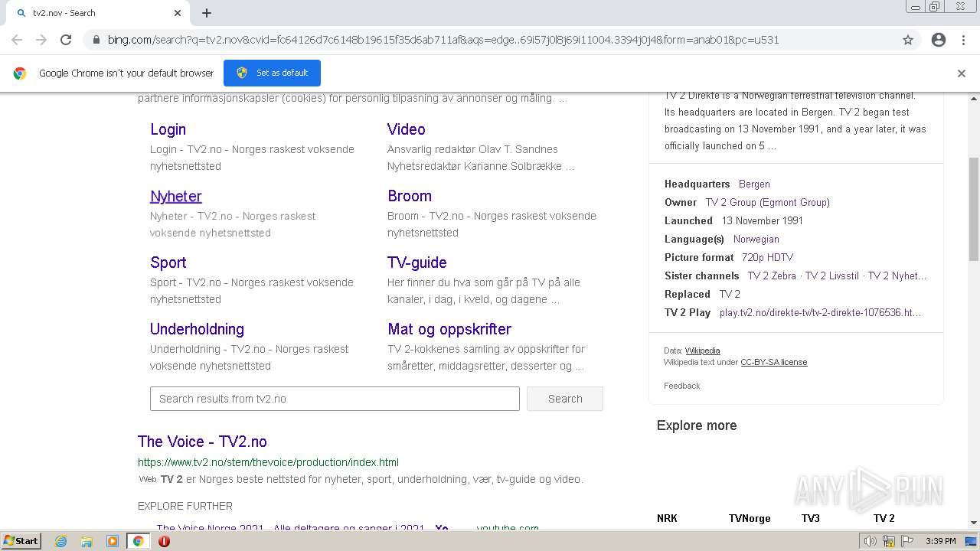Click the volume speaker tray icon
Screen dimensions: 980x551
pyautogui.click(x=870, y=541)
